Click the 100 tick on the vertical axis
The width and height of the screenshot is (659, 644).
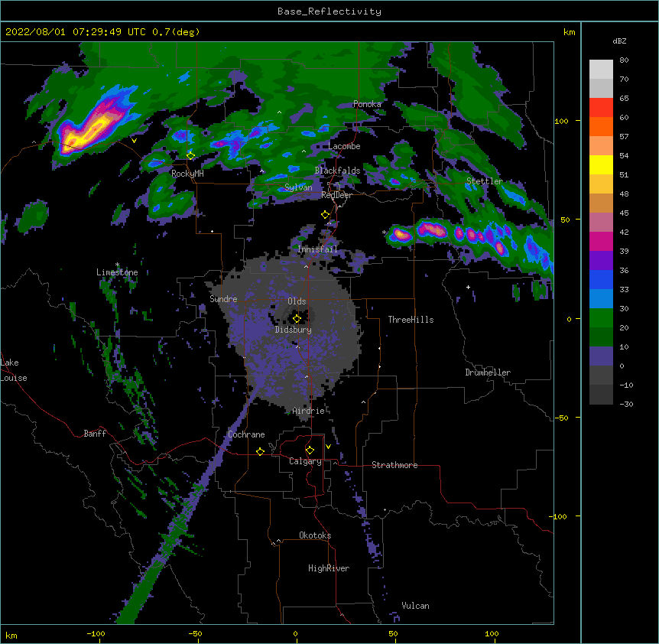561,121
